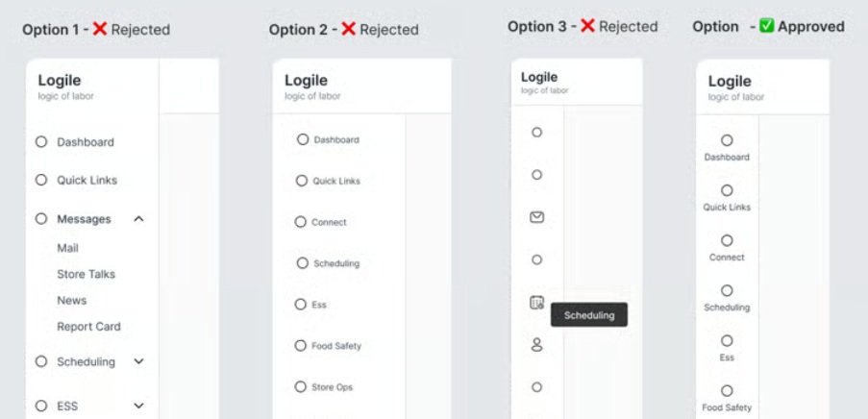The width and height of the screenshot is (868, 419).
Task: Collapse the Messages section chevron in Option 1
Action: point(138,219)
